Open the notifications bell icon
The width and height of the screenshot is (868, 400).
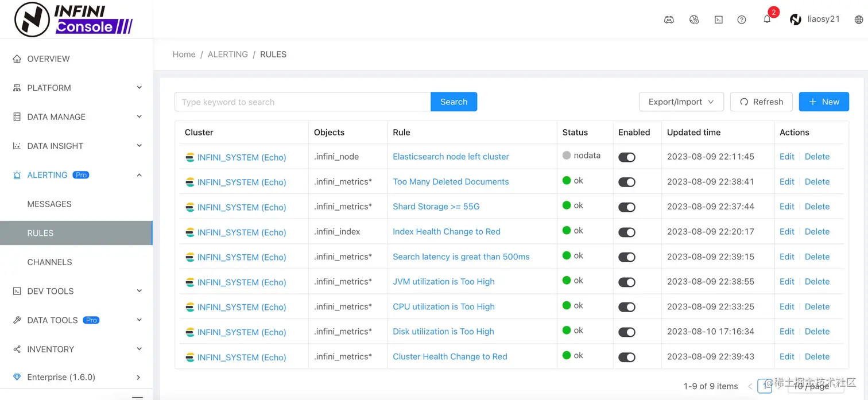coord(767,19)
